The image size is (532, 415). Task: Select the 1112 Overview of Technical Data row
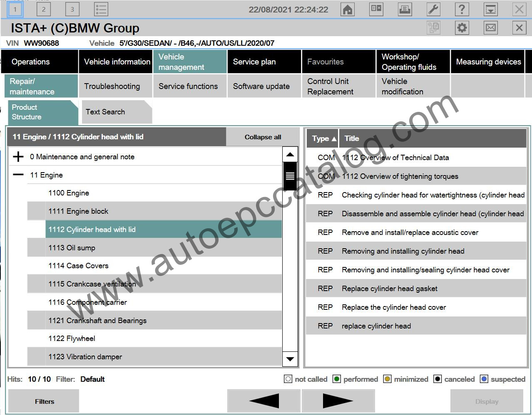pos(416,158)
